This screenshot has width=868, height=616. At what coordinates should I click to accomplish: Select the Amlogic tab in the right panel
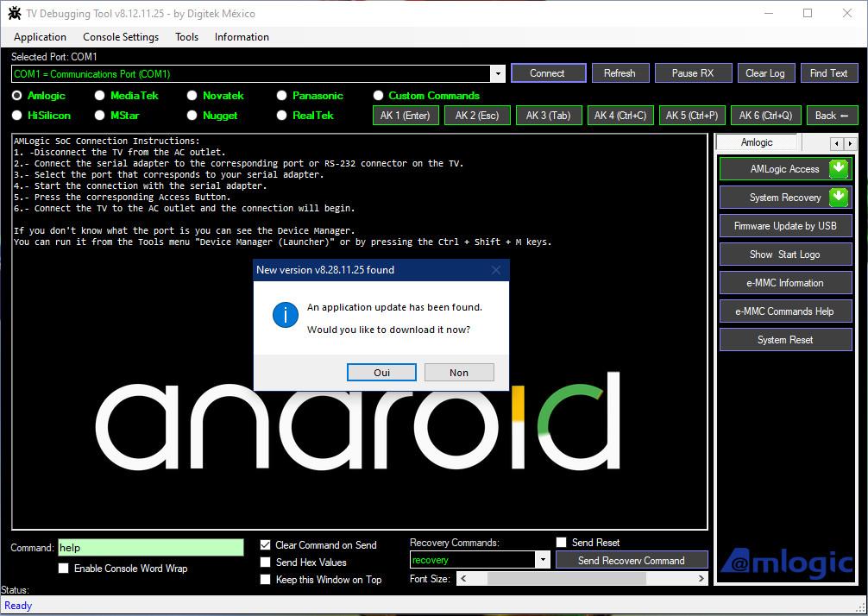coord(756,142)
